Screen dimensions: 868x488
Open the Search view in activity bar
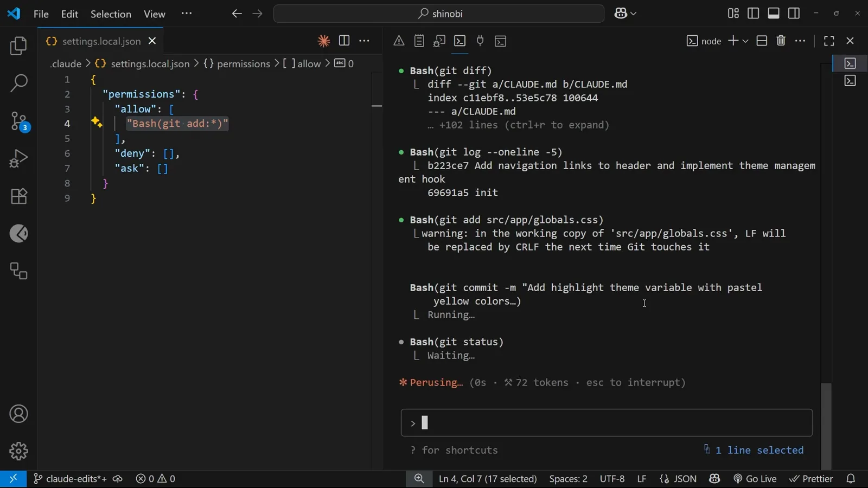pyautogui.click(x=18, y=84)
